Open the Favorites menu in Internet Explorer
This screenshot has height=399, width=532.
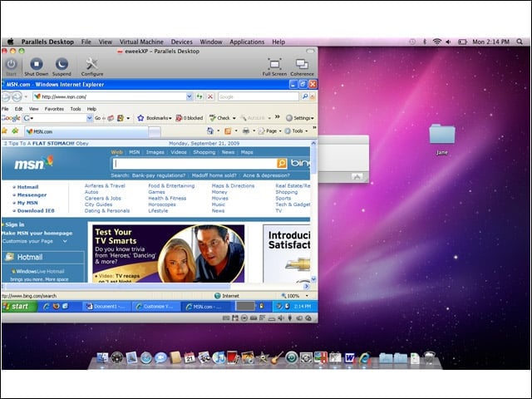pos(54,109)
